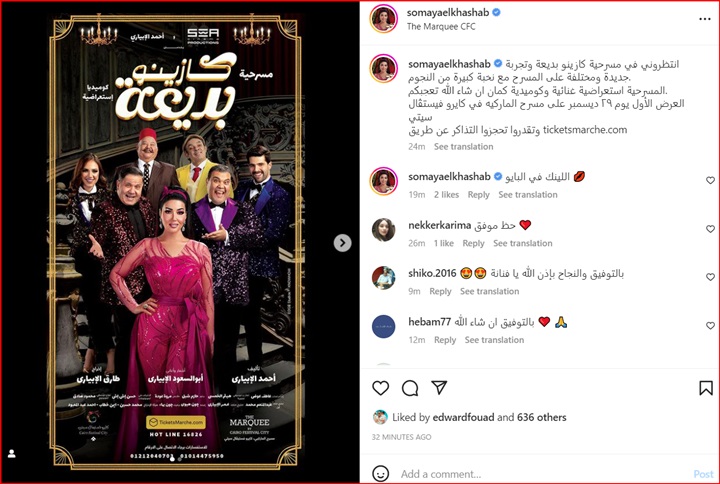The width and height of the screenshot is (720, 484).
Task: Click the Add a comment field
Action: [542, 473]
